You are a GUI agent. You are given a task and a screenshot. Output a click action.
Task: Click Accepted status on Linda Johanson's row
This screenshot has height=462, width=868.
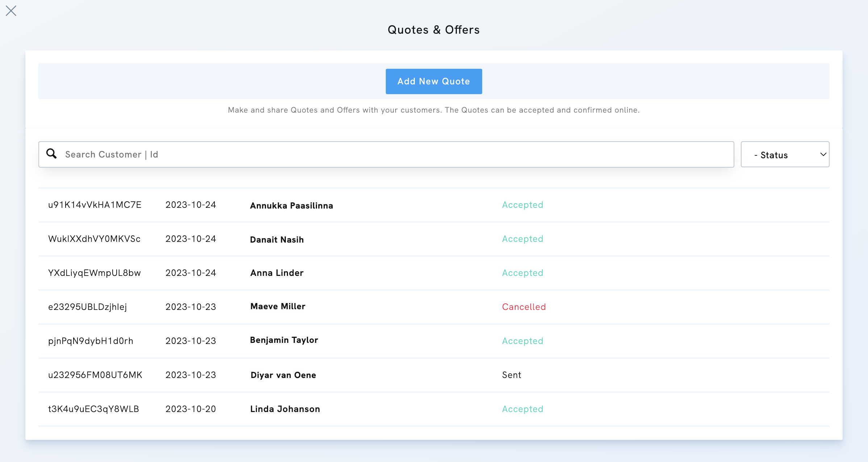[x=522, y=409]
